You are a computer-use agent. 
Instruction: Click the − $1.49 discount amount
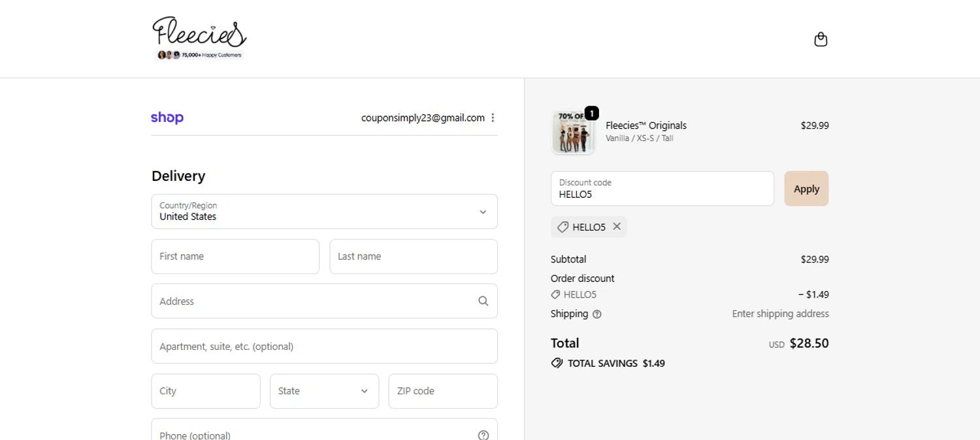click(813, 294)
